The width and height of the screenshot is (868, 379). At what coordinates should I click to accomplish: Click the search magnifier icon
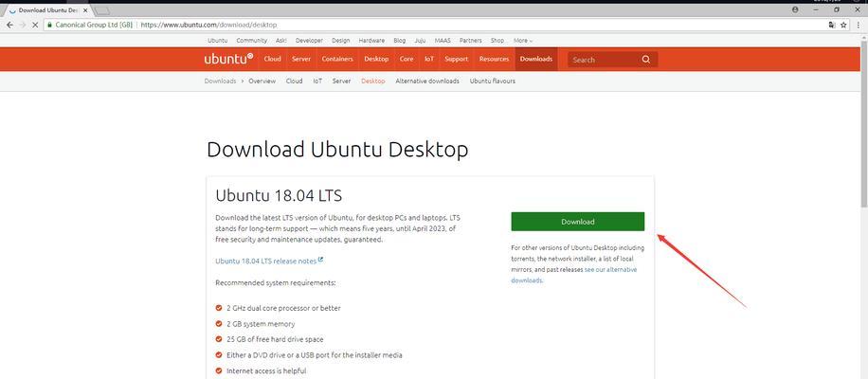(646, 59)
